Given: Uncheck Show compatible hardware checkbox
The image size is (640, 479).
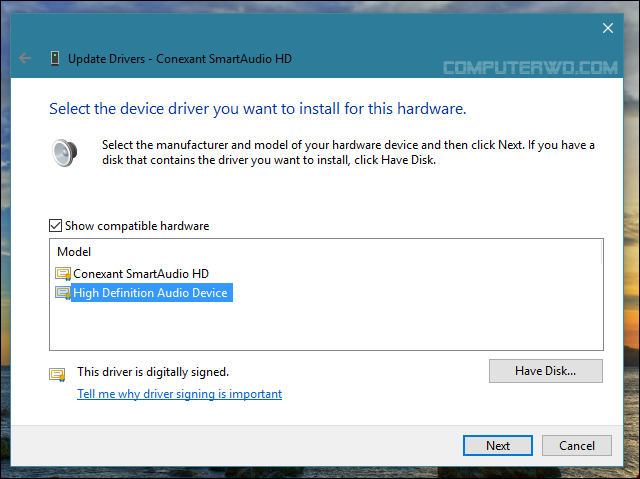Looking at the screenshot, I should (56, 226).
